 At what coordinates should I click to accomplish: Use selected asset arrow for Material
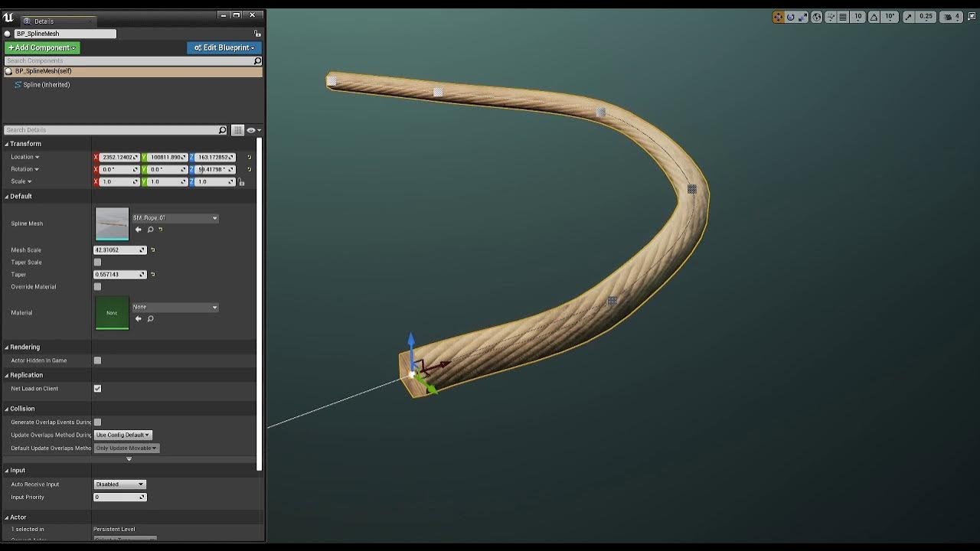point(138,318)
